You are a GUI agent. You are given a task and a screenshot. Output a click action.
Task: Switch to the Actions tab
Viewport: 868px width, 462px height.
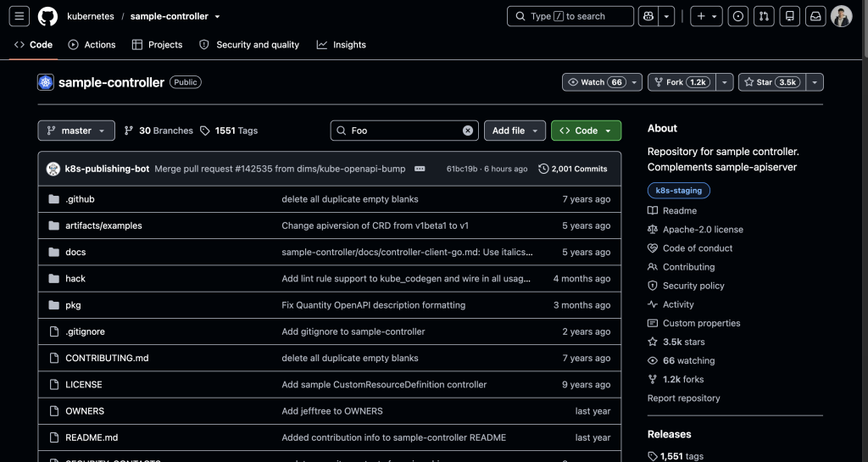(x=92, y=45)
